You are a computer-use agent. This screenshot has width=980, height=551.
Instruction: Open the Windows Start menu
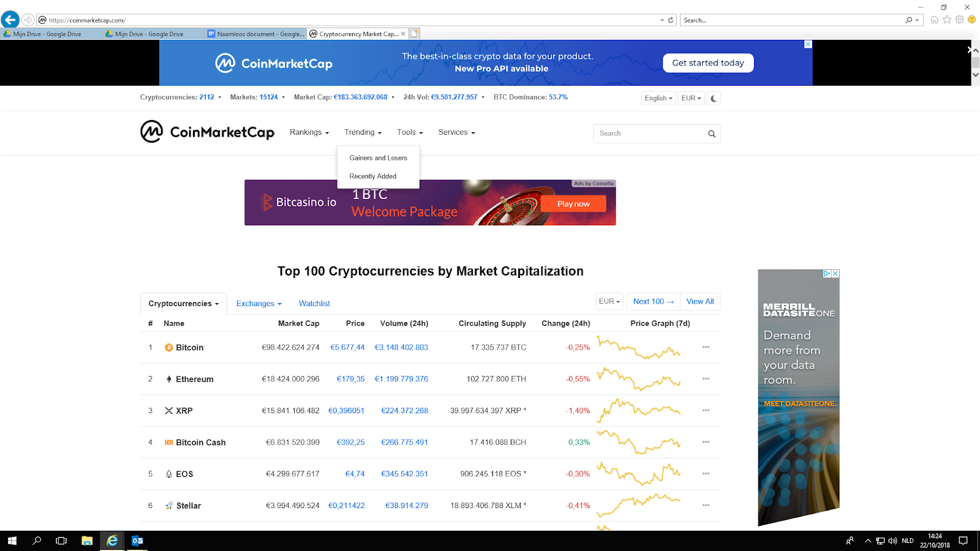(12, 541)
